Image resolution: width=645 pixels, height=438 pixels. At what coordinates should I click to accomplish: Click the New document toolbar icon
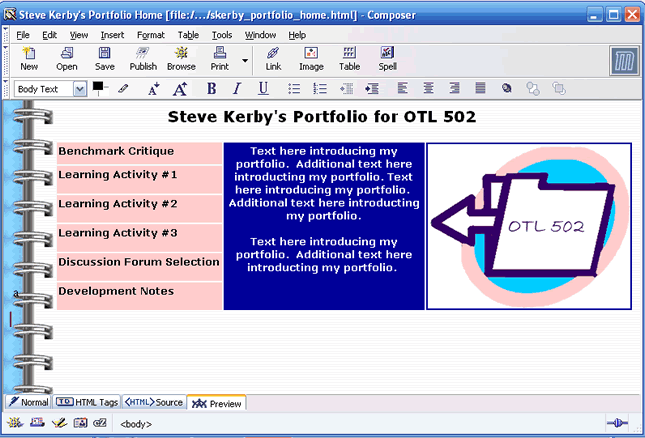tap(29, 58)
